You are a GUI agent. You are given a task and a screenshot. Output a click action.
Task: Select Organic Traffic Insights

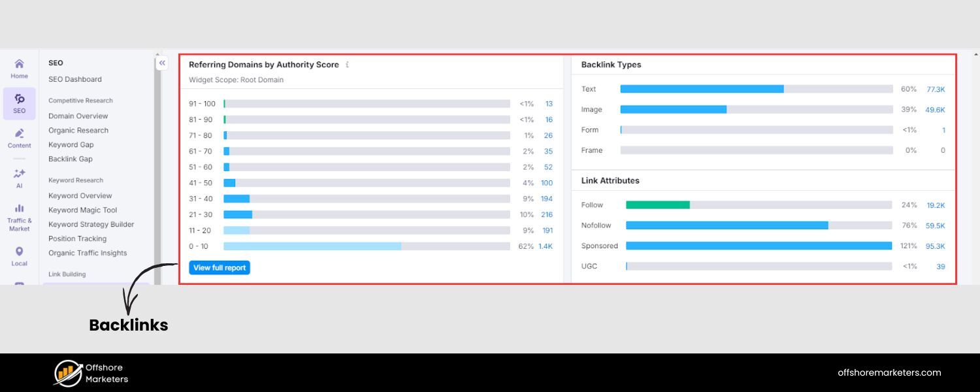click(87, 253)
